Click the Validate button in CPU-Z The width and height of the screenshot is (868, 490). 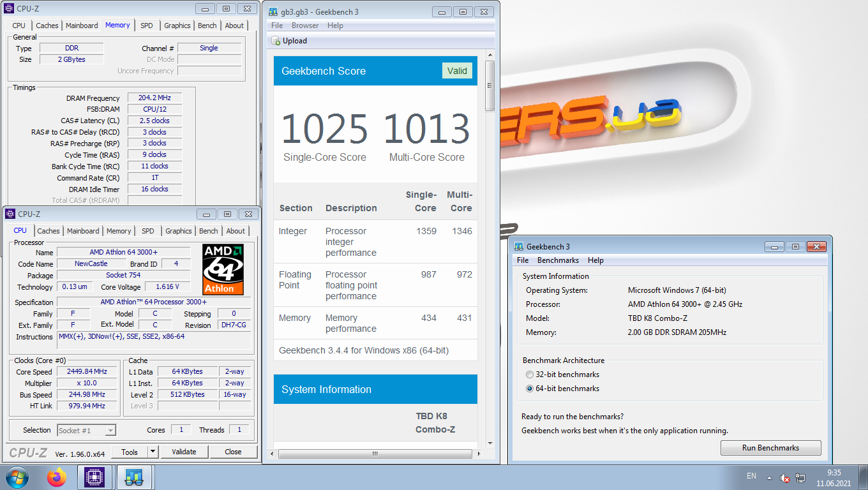(184, 452)
